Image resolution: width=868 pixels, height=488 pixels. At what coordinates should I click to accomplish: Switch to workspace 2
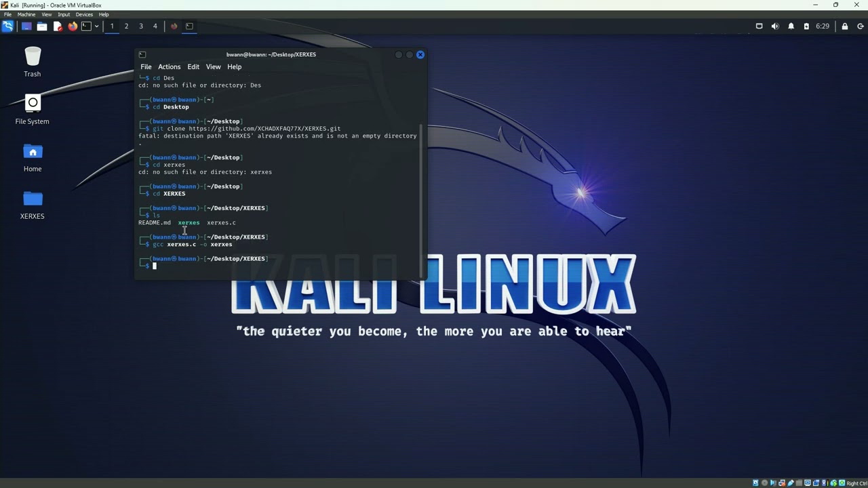[126, 26]
